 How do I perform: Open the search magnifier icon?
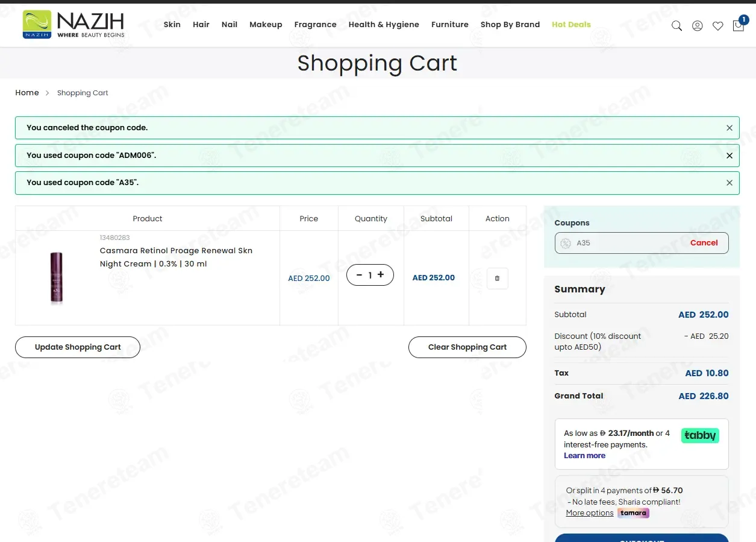pos(676,26)
